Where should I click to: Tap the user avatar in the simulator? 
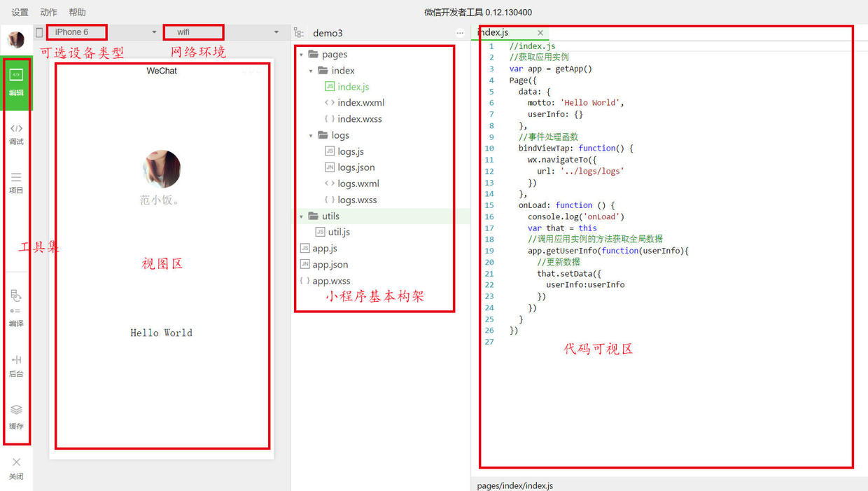tap(162, 169)
